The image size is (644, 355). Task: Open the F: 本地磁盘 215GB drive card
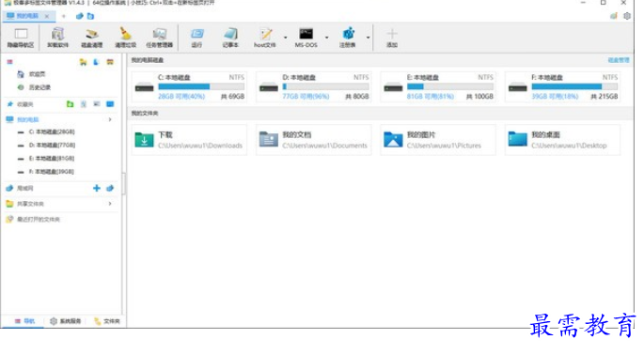pos(563,86)
